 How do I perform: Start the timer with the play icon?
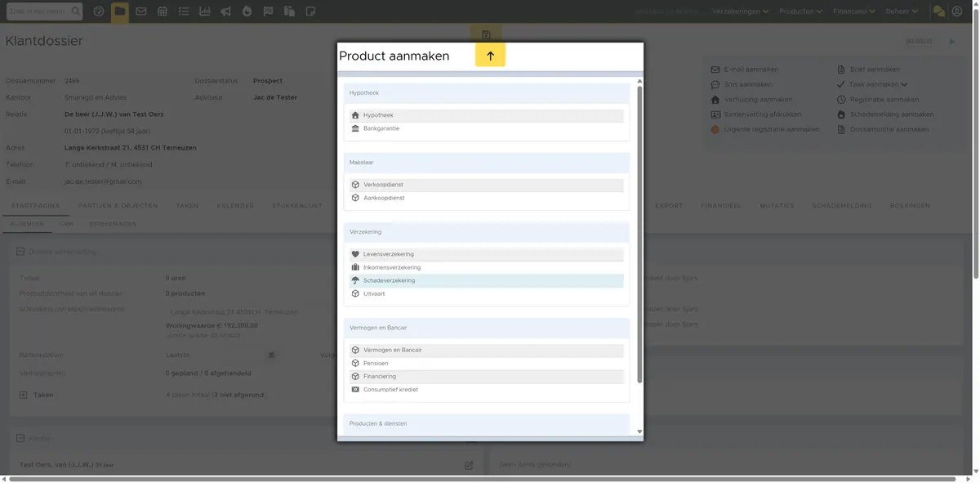(x=952, y=41)
